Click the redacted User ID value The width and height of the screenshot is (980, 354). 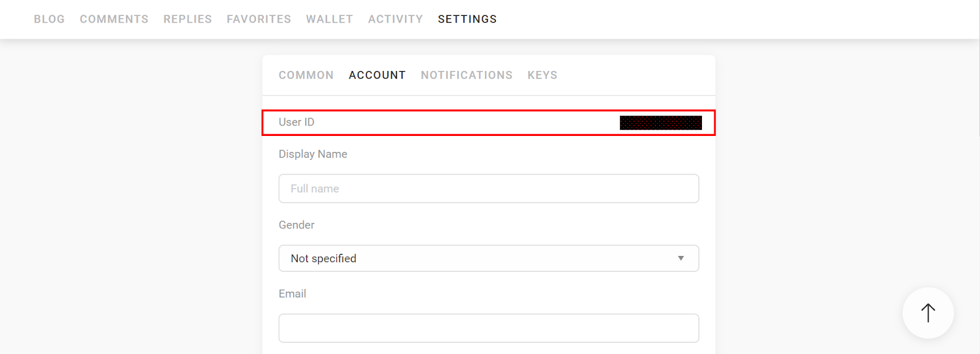[x=661, y=122]
